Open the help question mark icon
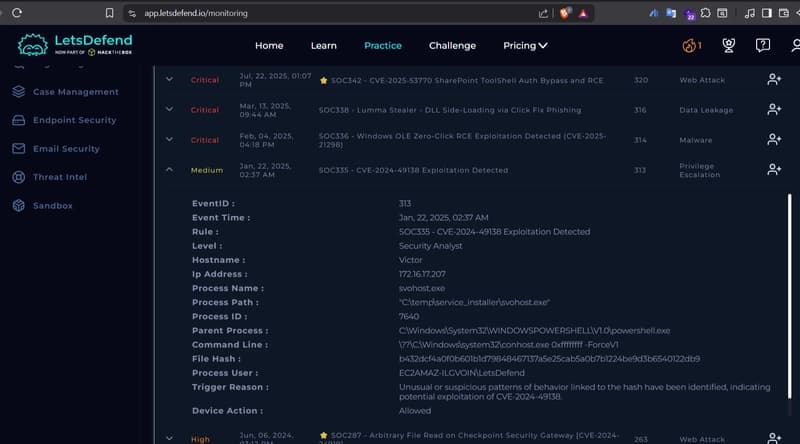800x444 pixels. tap(763, 45)
